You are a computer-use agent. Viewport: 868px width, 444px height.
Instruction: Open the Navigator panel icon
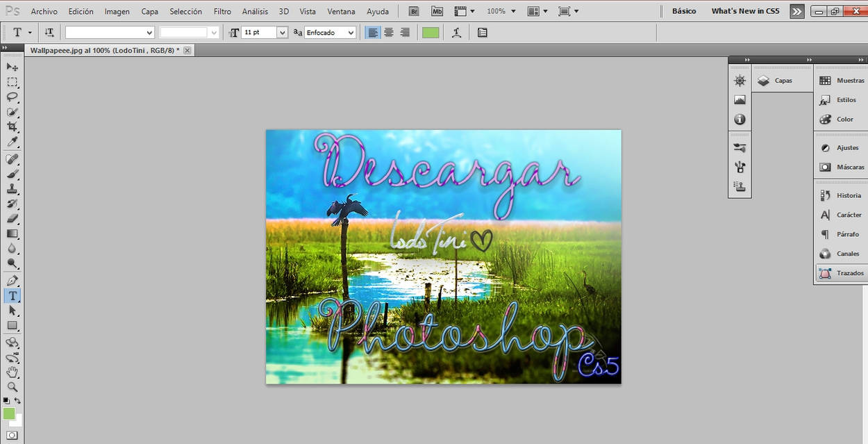740,81
